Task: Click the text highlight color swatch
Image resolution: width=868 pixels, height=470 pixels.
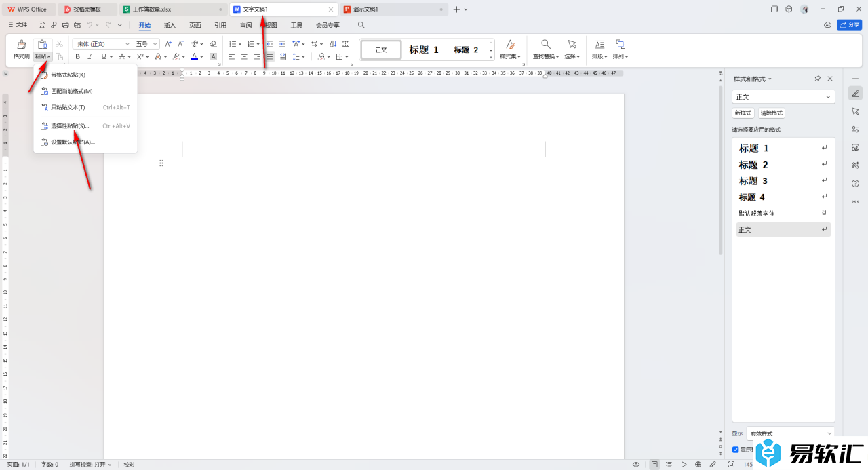Action: tap(176, 57)
